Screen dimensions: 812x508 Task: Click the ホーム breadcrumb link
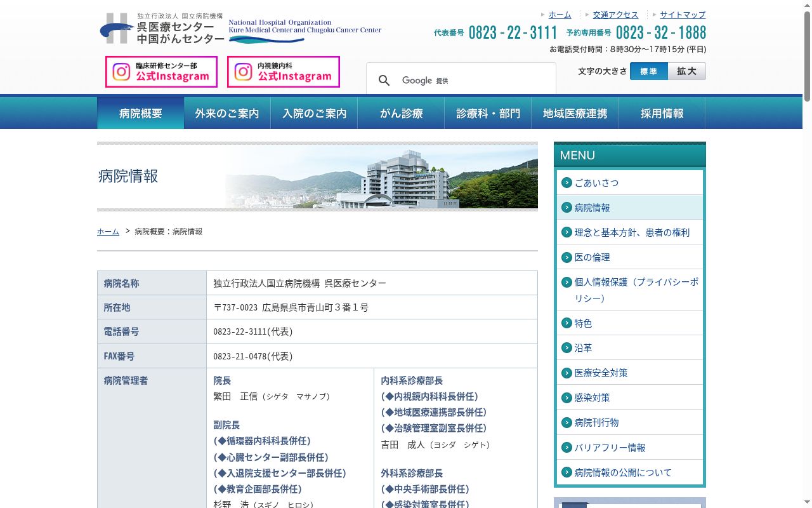(x=108, y=232)
